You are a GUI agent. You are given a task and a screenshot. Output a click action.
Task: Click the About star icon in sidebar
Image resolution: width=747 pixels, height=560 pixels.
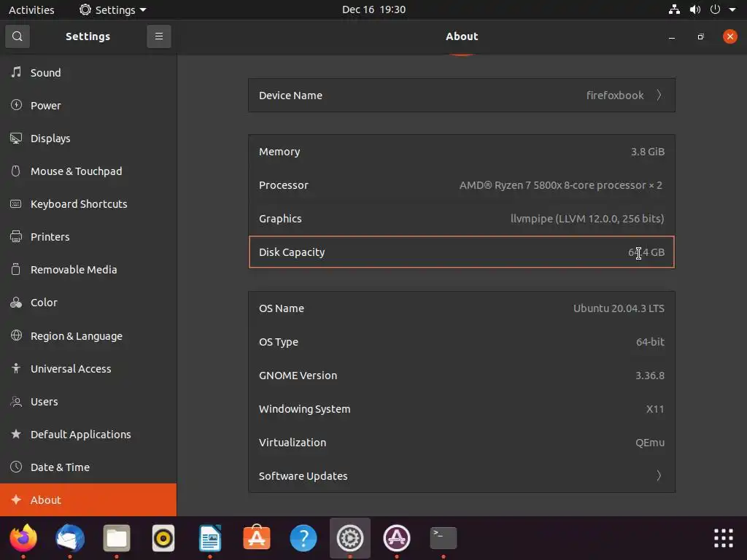(x=16, y=499)
